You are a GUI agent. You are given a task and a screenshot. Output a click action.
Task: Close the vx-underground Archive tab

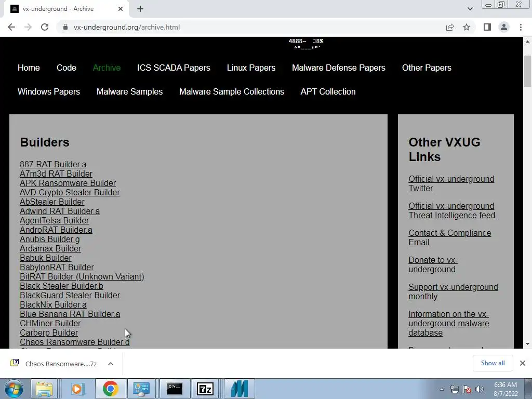pyautogui.click(x=121, y=9)
